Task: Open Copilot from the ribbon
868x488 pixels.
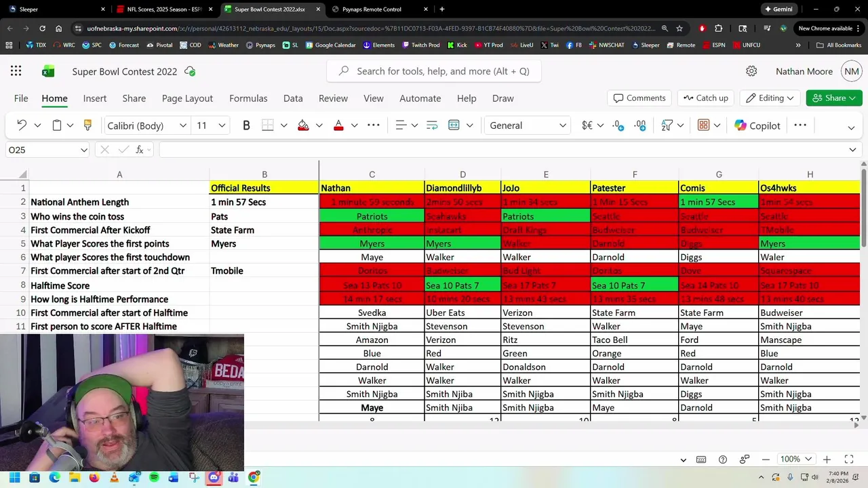Action: pyautogui.click(x=757, y=125)
